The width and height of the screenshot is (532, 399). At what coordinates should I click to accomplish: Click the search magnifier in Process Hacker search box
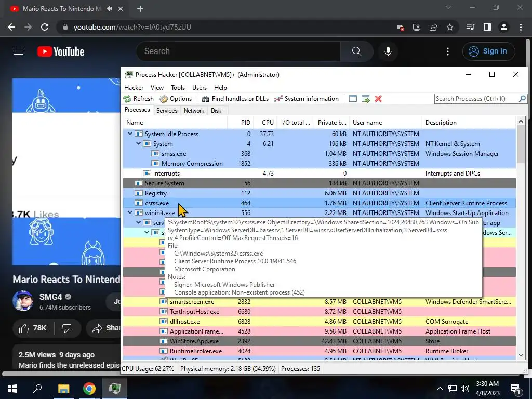tap(522, 98)
